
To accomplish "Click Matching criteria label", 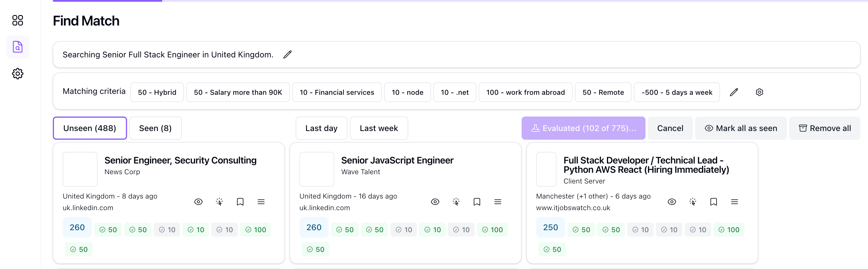I will [x=94, y=91].
